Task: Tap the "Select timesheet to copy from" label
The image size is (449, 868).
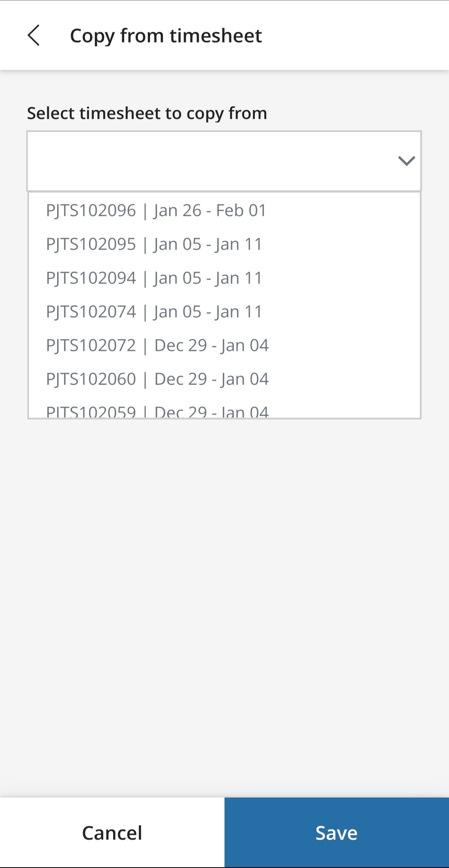Action: click(147, 113)
